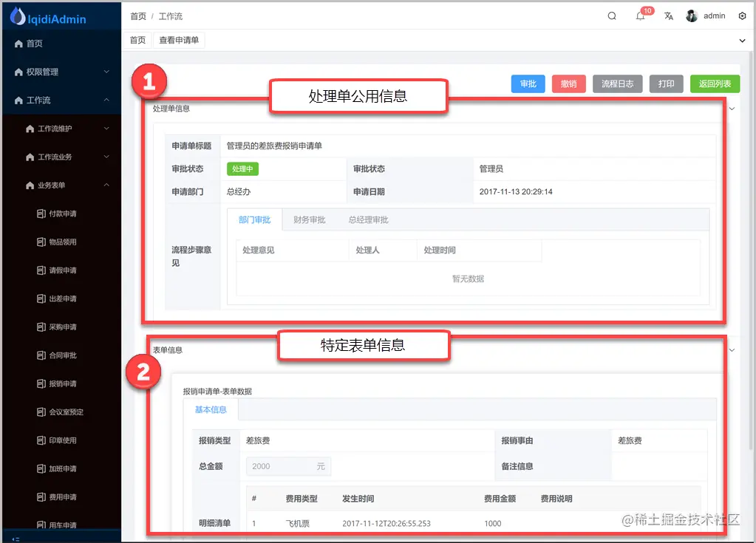The width and height of the screenshot is (756, 543).
Task: Expand the 工作流维护 submenu chevron
Action: (106, 128)
